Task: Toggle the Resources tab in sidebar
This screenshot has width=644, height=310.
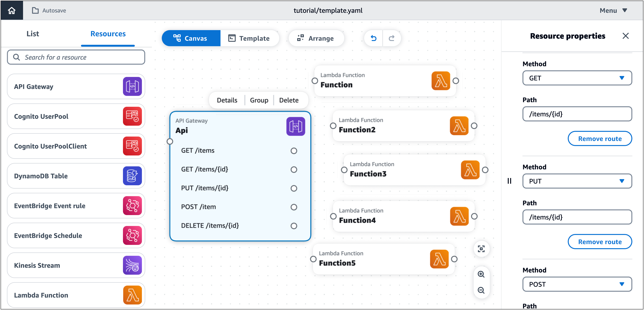Action: [108, 34]
